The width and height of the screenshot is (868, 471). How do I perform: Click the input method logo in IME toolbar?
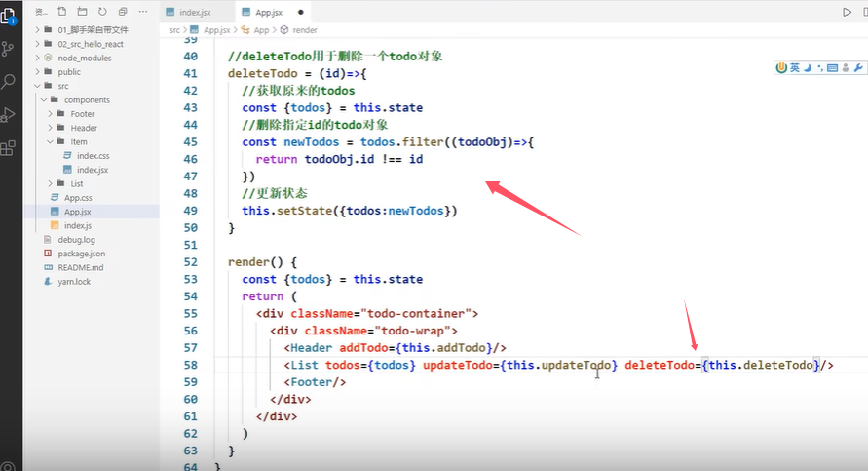781,67
